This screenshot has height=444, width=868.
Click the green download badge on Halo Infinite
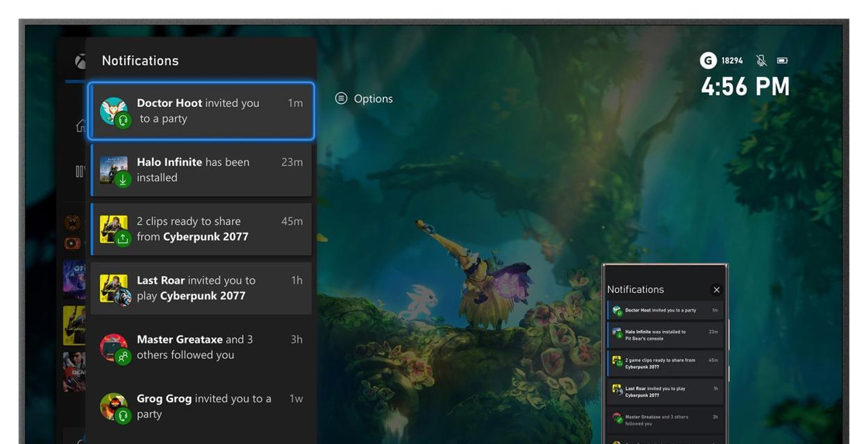pos(123,179)
